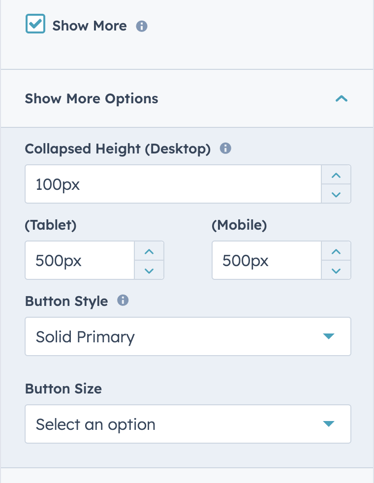Click info icon next to Show More
This screenshot has height=483, width=374.
142,26
